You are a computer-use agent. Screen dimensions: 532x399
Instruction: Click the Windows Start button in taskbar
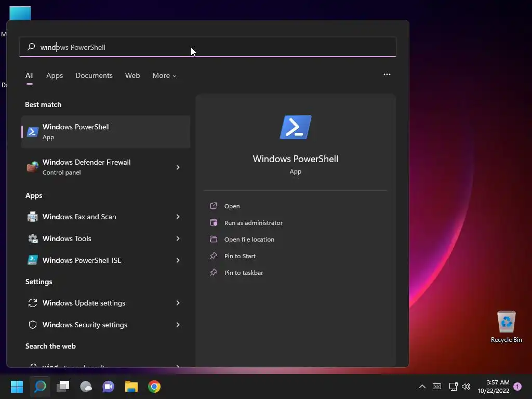17,387
